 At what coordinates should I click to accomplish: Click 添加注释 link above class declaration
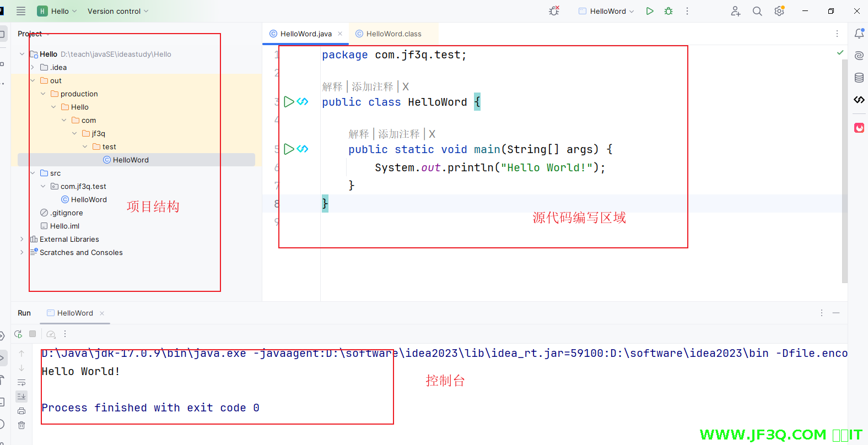(373, 86)
